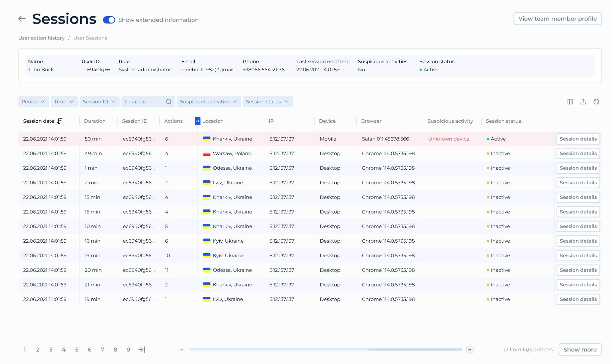
Task: Refresh the sessions table
Action: click(596, 102)
